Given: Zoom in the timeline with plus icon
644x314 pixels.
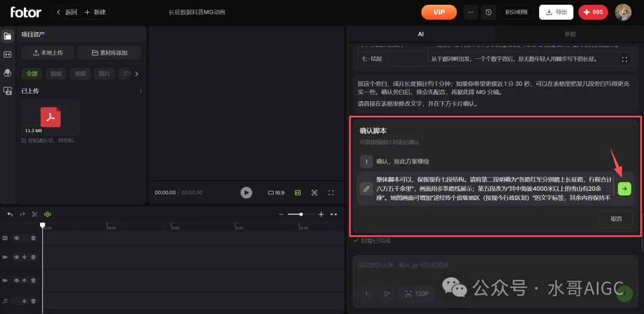Looking at the screenshot, I should [x=321, y=214].
